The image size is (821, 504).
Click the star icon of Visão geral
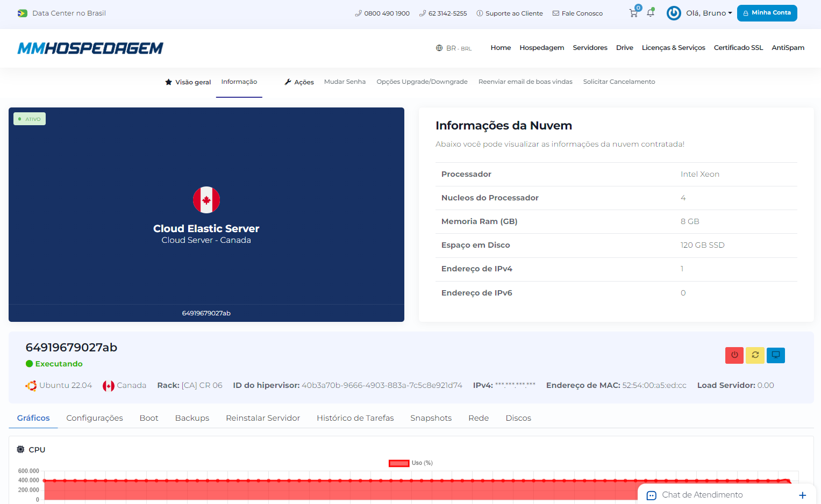(168, 82)
